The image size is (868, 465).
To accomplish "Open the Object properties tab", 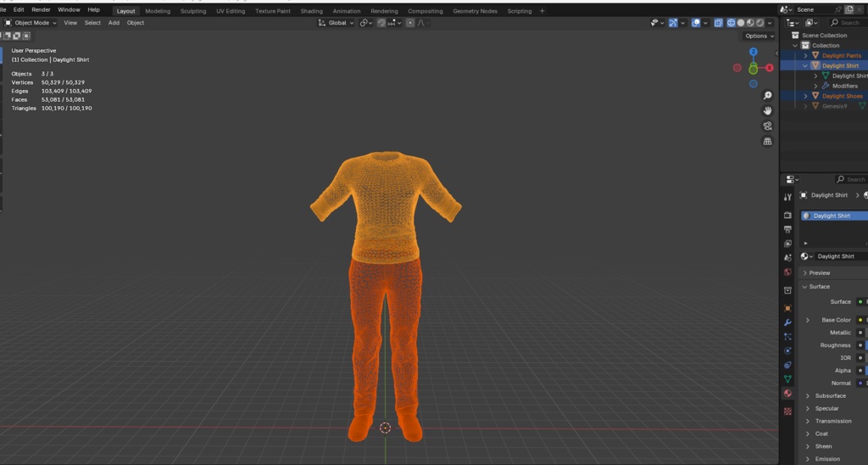I will [787, 308].
